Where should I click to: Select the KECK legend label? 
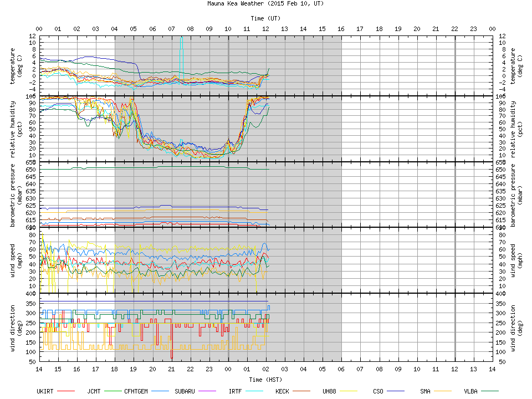282,391
